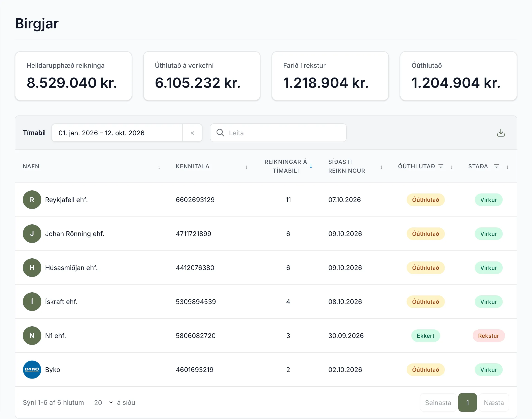Click the Seinasta pagination button
This screenshot has height=419, width=532.
click(x=438, y=402)
